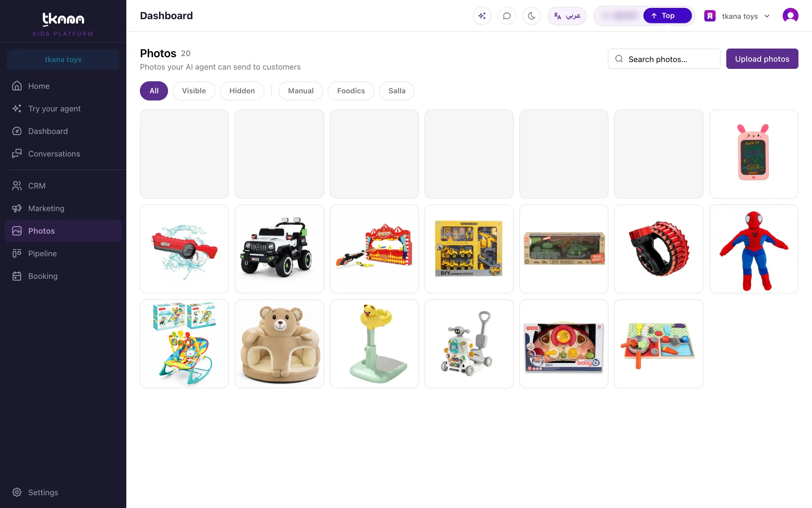Open the chat bubble icon in header
The width and height of the screenshot is (812, 508).
point(507,16)
